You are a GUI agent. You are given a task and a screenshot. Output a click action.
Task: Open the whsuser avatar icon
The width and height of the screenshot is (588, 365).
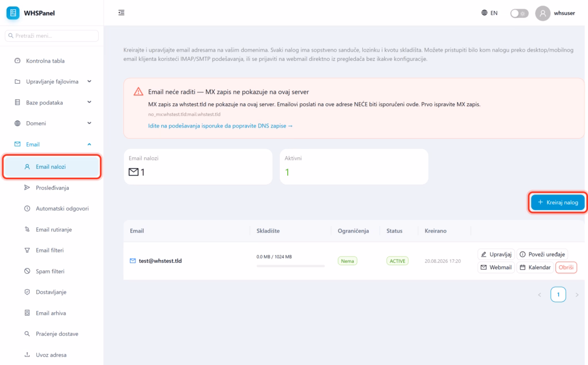543,13
